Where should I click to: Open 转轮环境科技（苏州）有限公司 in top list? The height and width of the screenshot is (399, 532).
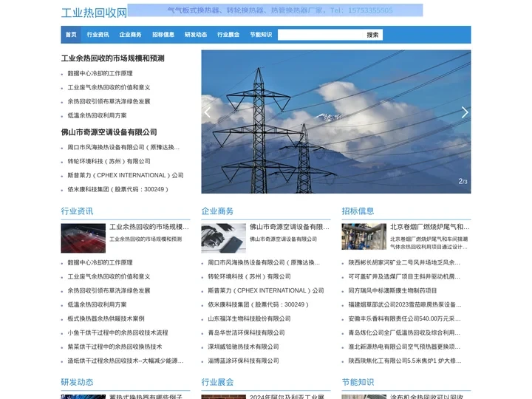pyautogui.click(x=109, y=161)
